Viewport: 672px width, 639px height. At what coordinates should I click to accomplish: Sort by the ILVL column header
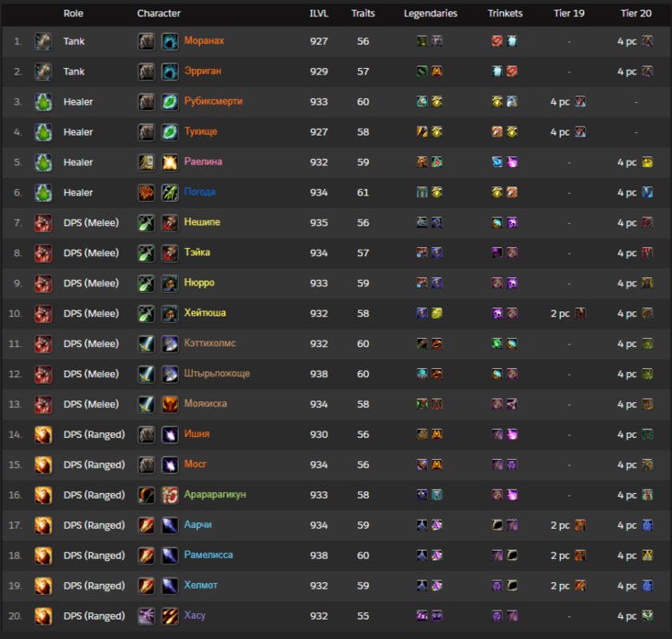[x=319, y=13]
